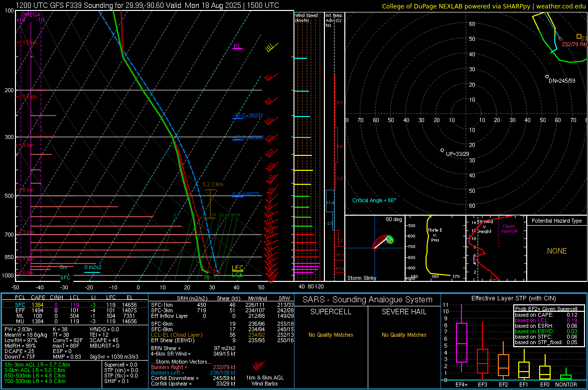Click the SFC-6km shear row
The width and height of the screenshot is (588, 390).
[x=222, y=324]
